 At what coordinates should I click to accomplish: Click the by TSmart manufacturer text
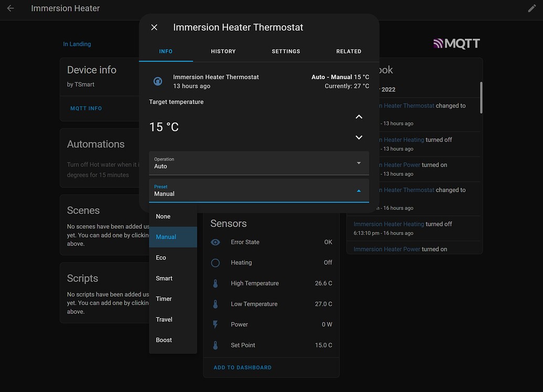point(80,84)
